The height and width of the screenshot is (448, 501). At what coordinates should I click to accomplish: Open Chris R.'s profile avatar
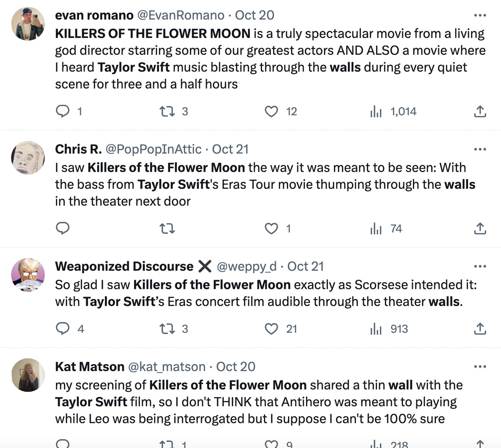click(x=28, y=157)
